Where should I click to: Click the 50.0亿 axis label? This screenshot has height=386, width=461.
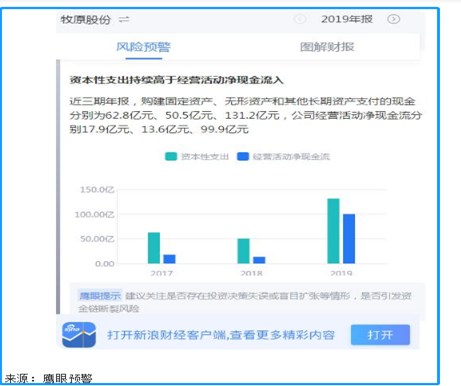pyautogui.click(x=97, y=239)
